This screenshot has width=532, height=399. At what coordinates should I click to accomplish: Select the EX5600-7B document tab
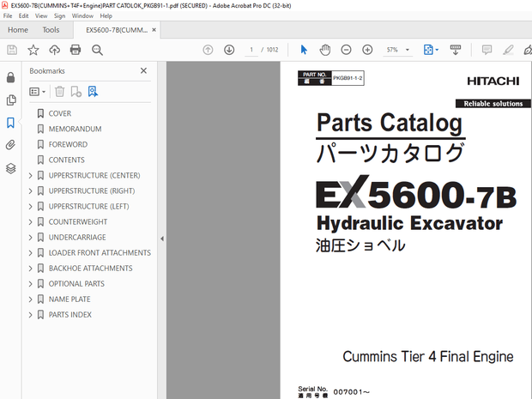(x=117, y=30)
